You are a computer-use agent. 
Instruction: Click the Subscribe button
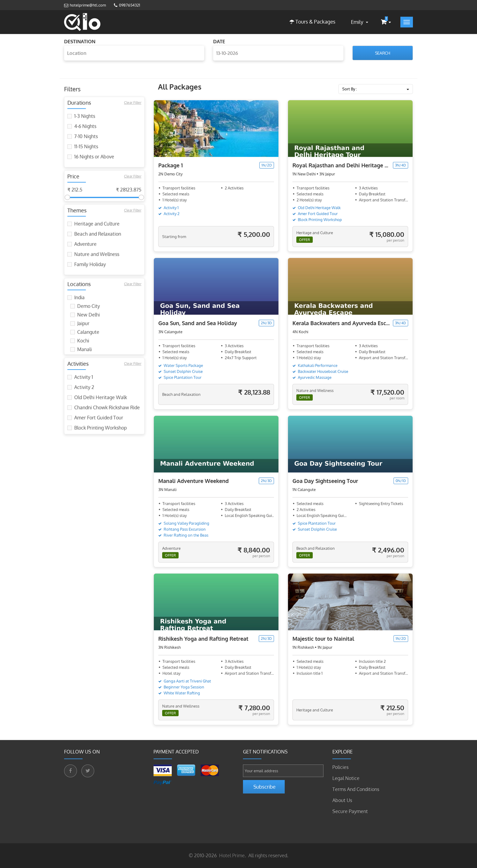264,787
